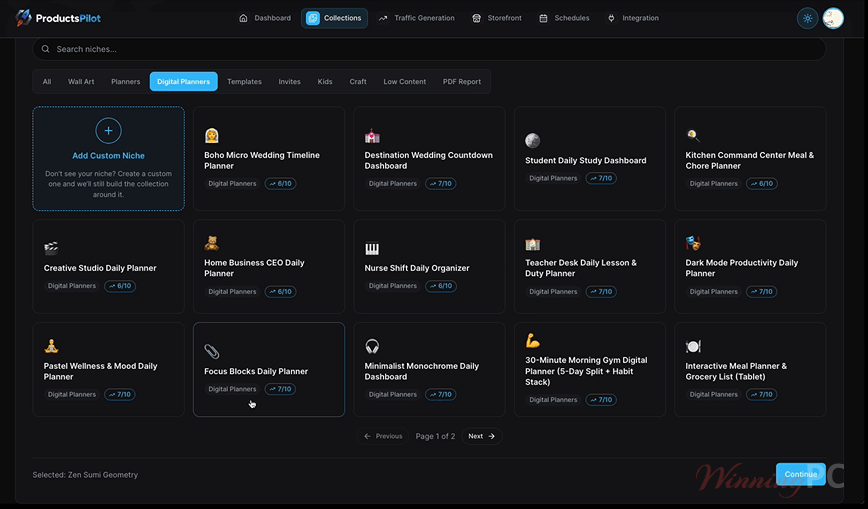Click meditation icon on Pastel Wellness card
868x509 pixels.
tap(51, 346)
